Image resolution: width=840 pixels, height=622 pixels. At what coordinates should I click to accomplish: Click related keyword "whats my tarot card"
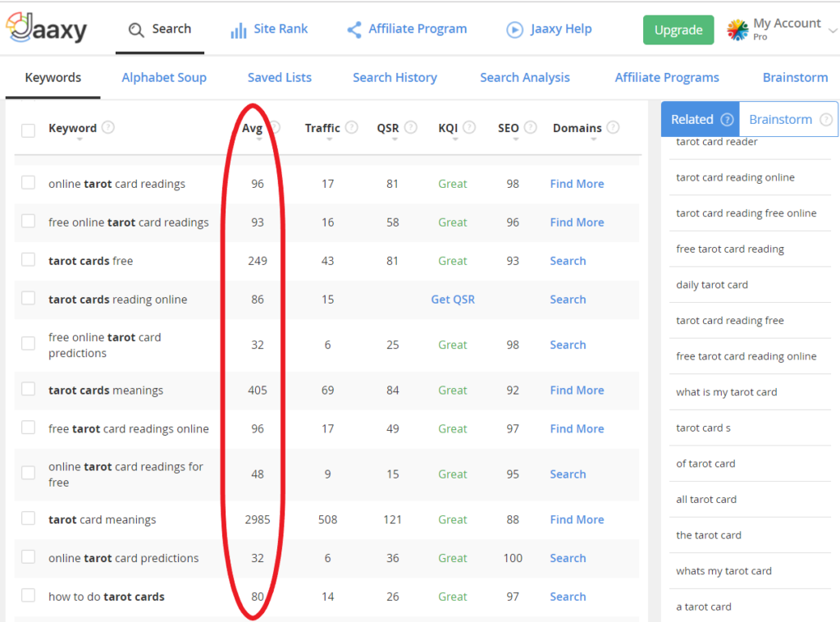[x=724, y=570]
